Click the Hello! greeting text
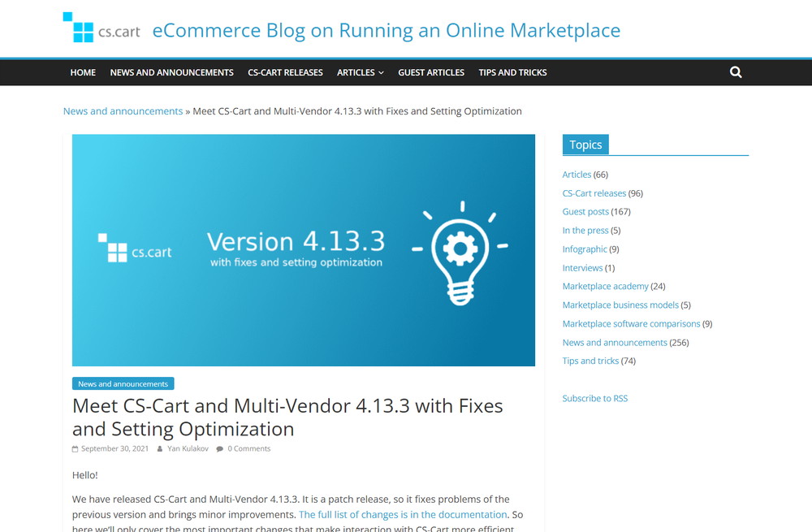 (x=85, y=475)
